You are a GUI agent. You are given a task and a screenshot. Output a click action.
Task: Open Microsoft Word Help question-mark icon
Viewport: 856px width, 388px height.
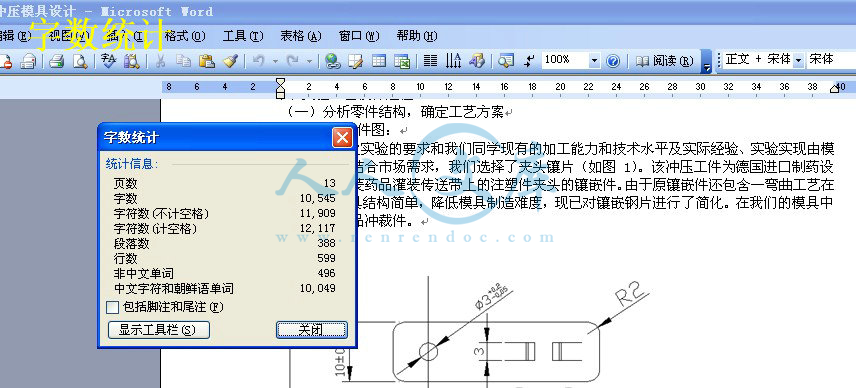click(613, 61)
